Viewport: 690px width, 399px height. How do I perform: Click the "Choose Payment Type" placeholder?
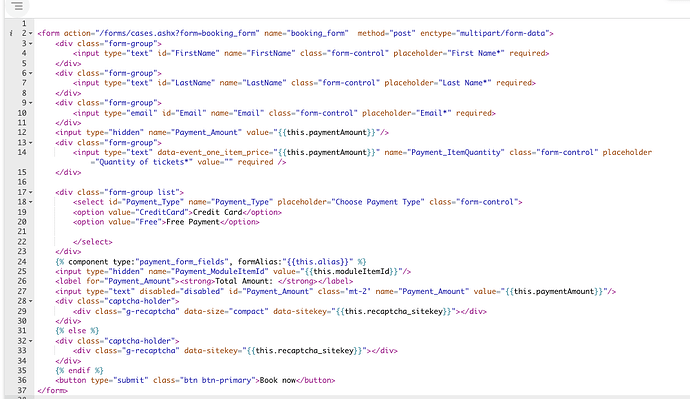point(378,202)
